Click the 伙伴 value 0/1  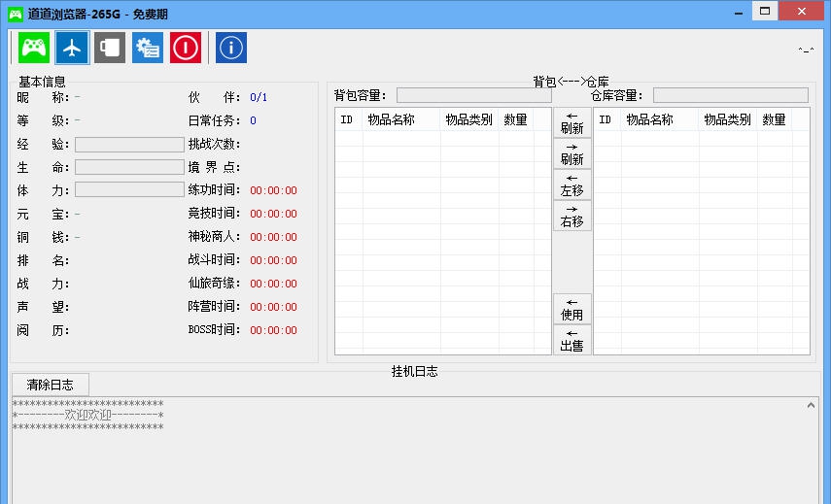259,97
